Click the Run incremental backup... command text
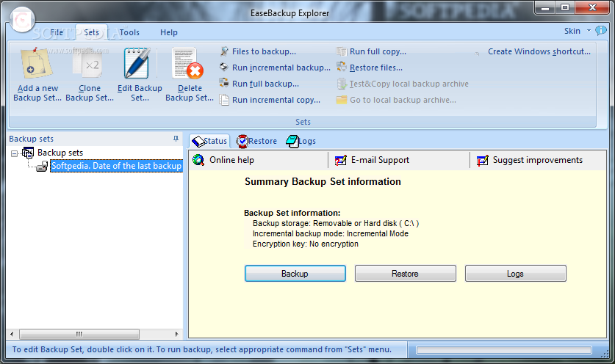615x364 pixels. click(x=281, y=68)
